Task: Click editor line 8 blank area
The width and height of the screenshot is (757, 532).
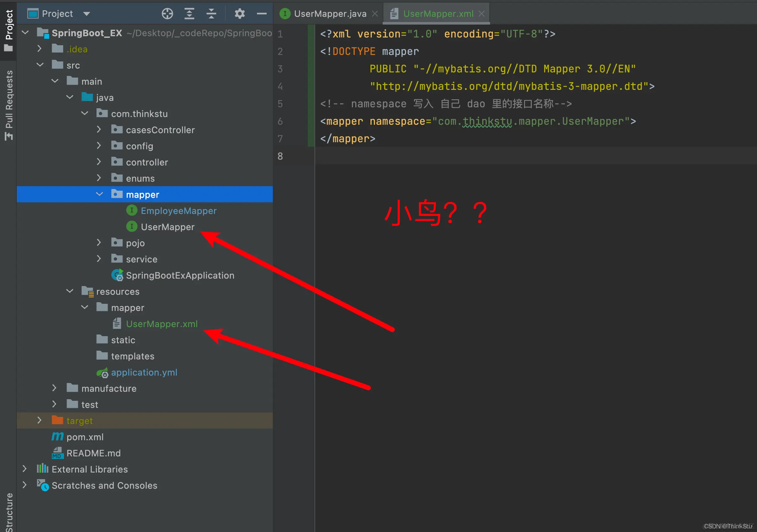Action: (495, 156)
